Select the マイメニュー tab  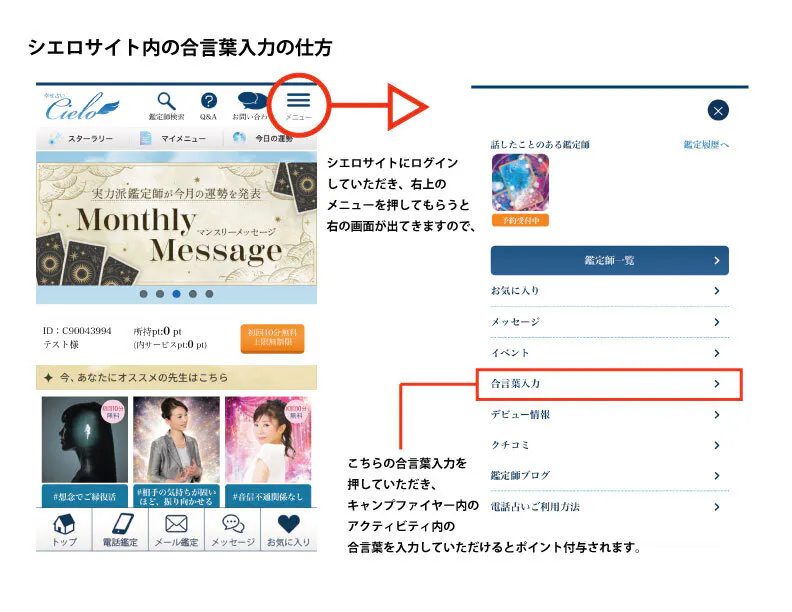[x=175, y=139]
